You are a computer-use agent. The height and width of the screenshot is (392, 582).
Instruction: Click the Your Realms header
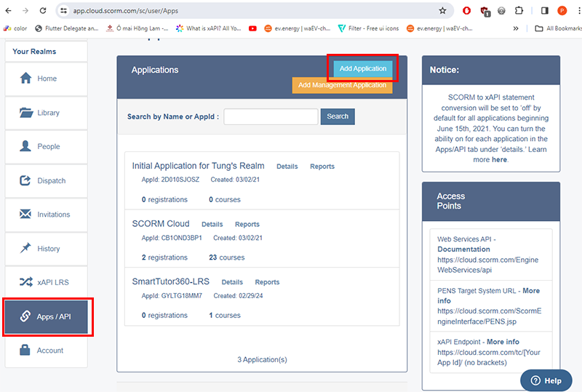click(34, 52)
